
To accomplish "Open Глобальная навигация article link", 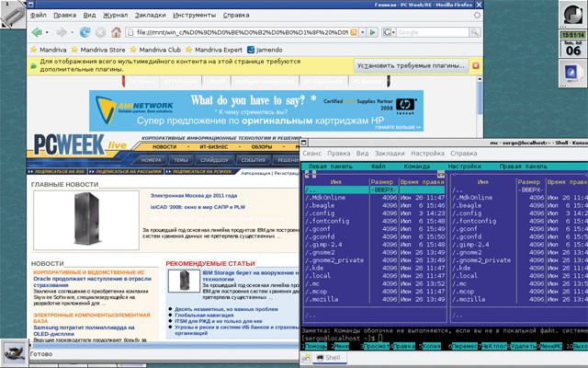I will (x=204, y=315).
